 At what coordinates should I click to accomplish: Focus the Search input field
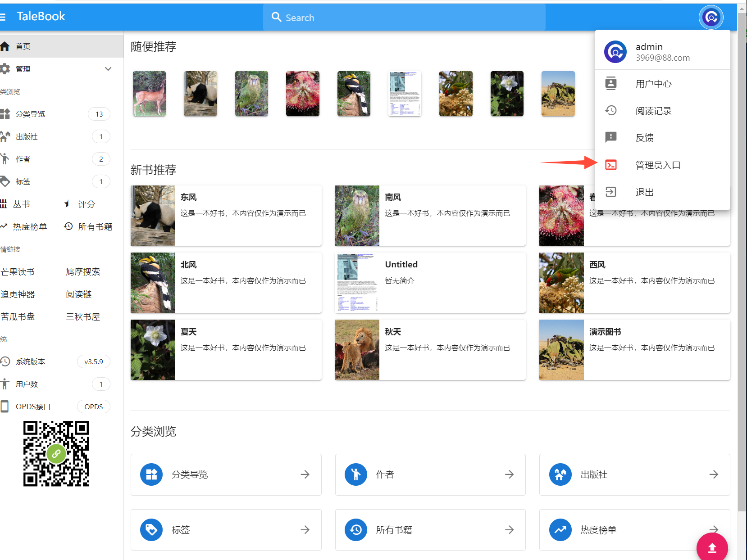click(404, 18)
